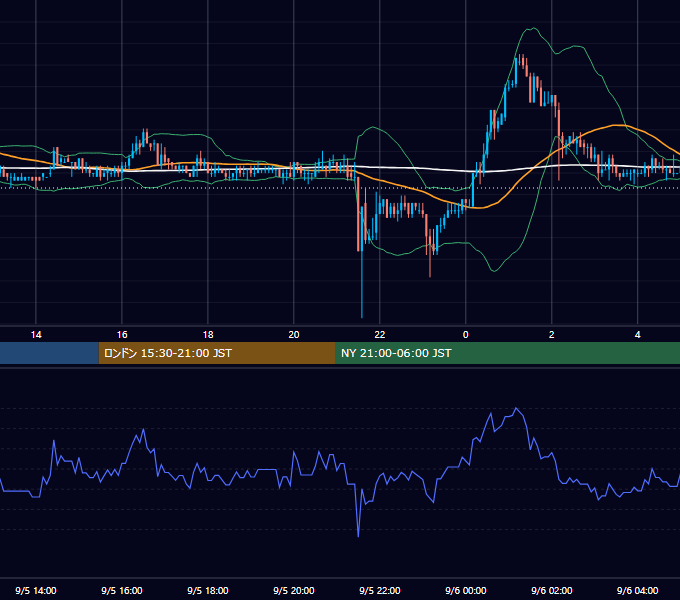This screenshot has width=680, height=600.
Task: Click the 9/5 18:00 date label
Action: point(208,590)
